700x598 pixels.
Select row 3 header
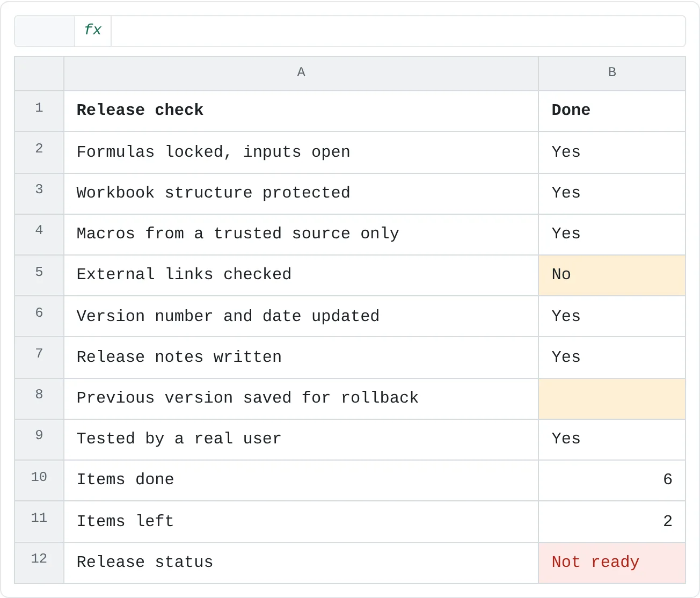coord(39,194)
